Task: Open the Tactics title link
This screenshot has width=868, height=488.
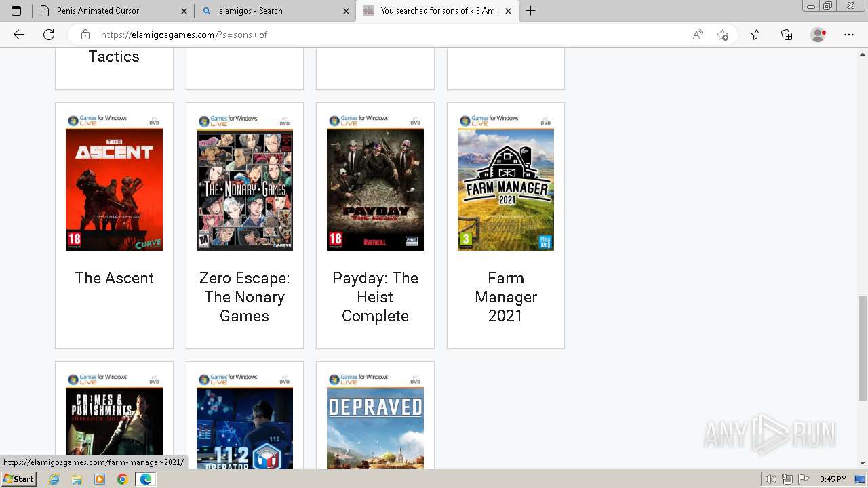Action: (114, 56)
